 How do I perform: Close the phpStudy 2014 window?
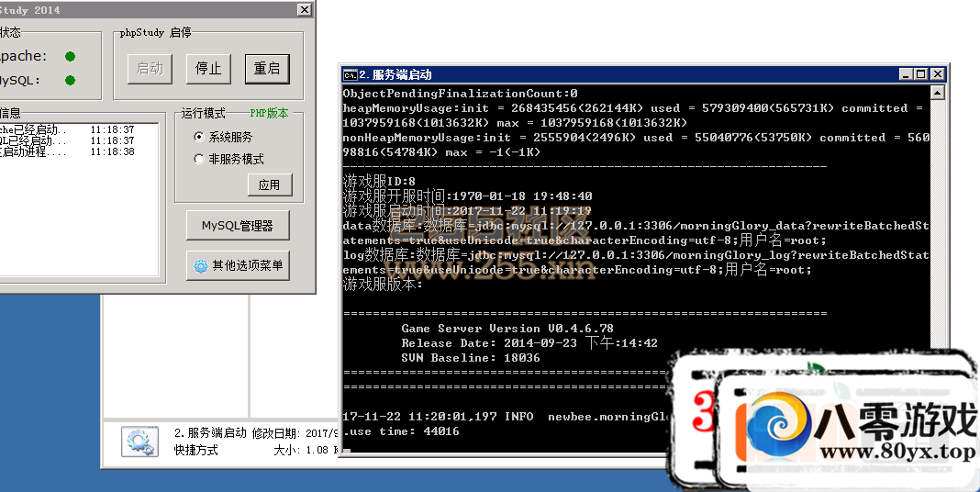pyautogui.click(x=304, y=9)
